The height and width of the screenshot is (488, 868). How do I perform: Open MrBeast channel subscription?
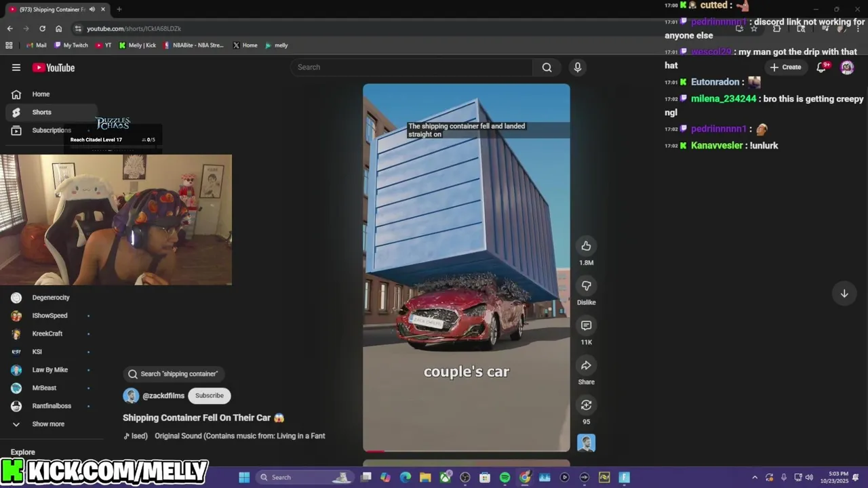click(52, 388)
